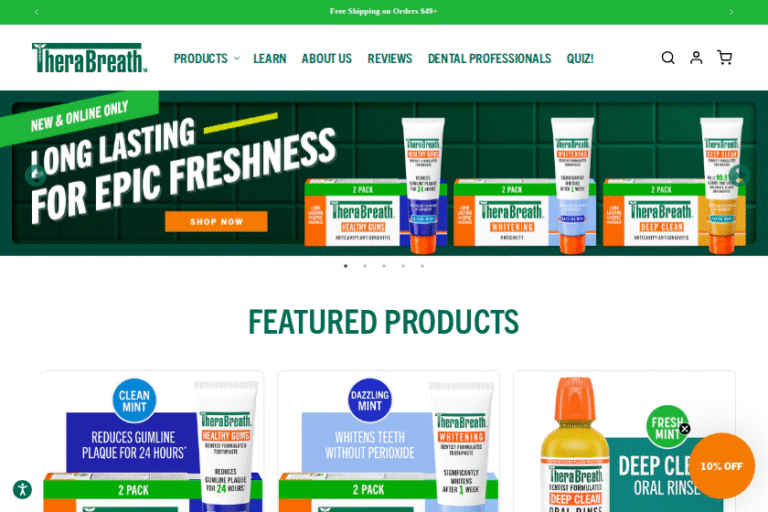Click the TheraBreath logo
768x512 pixels.
(x=90, y=58)
